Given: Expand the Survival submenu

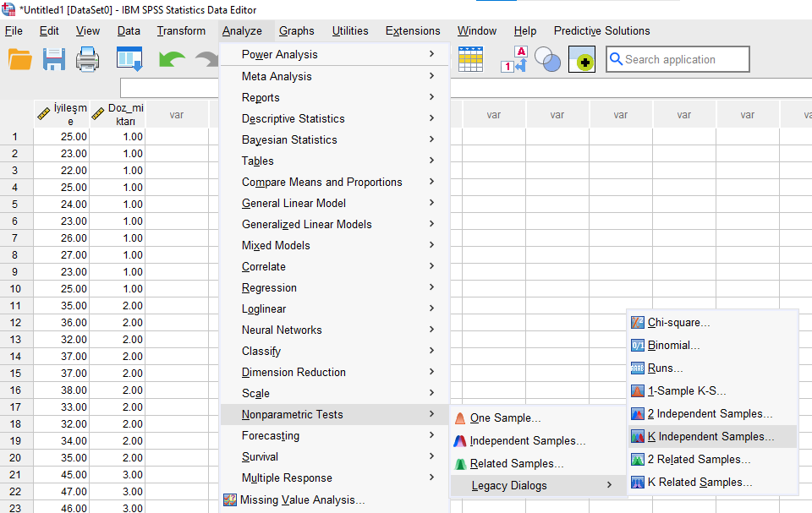Looking at the screenshot, I should (x=431, y=456).
